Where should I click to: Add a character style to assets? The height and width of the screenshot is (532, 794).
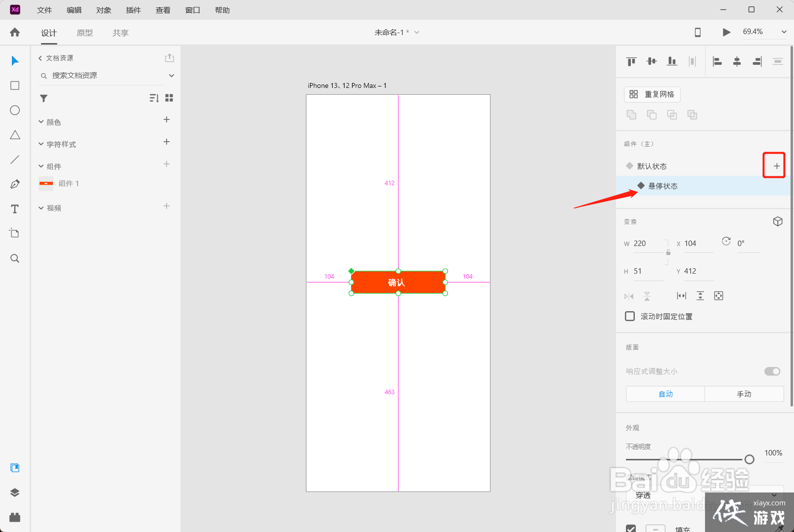[x=167, y=142]
